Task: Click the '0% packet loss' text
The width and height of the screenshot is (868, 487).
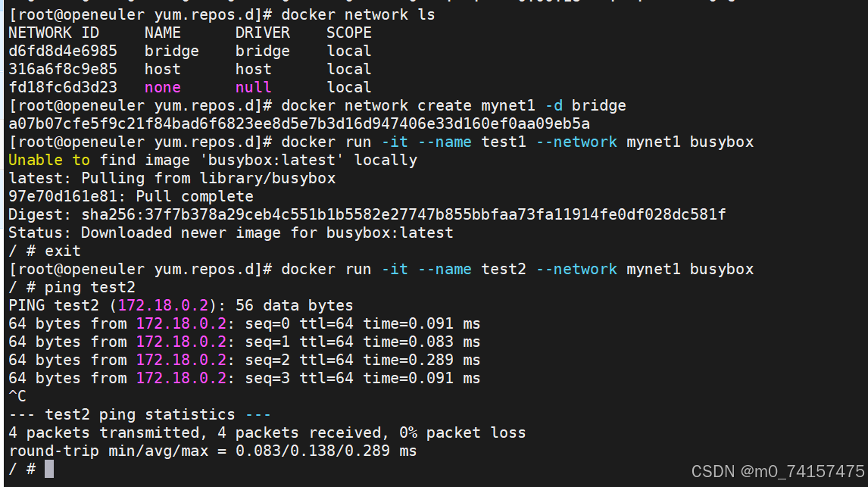Action: [x=462, y=432]
